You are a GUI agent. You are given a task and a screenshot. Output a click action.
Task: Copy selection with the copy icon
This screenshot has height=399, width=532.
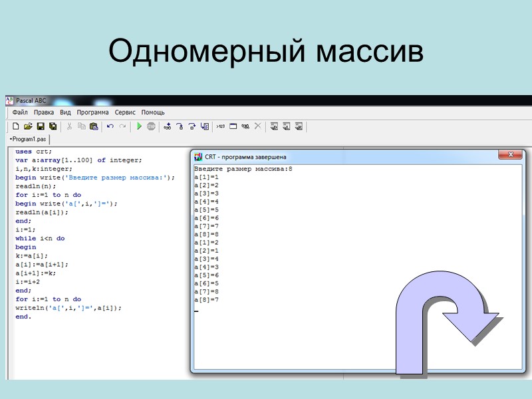pos(82,125)
